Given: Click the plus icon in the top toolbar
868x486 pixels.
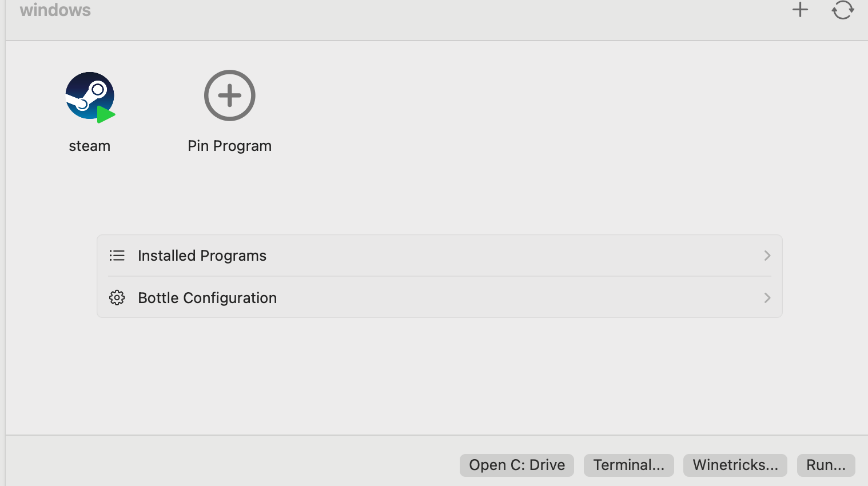Looking at the screenshot, I should point(800,10).
